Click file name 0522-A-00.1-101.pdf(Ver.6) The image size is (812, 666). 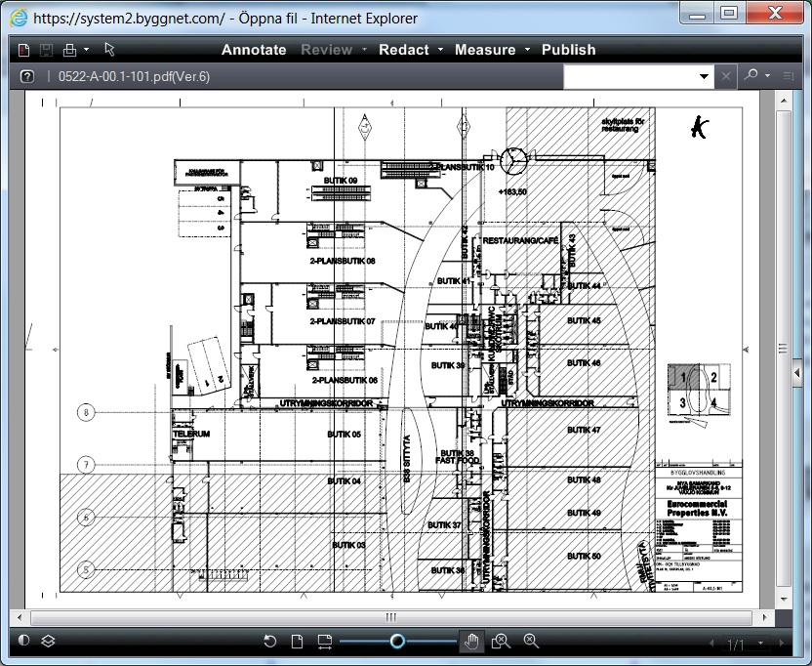pyautogui.click(x=134, y=77)
